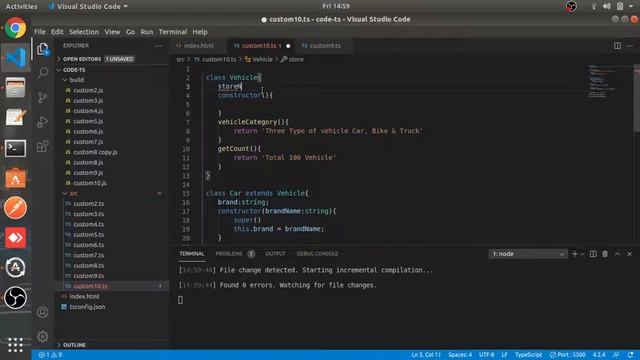
Task: Click Spaces: 4 indentation setting
Action: point(460,355)
